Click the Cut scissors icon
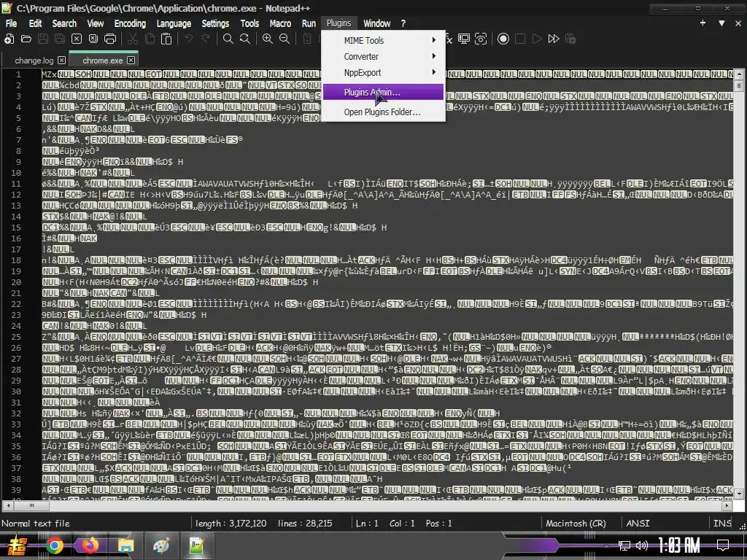Viewport: 747px width, 560px height. (133, 39)
